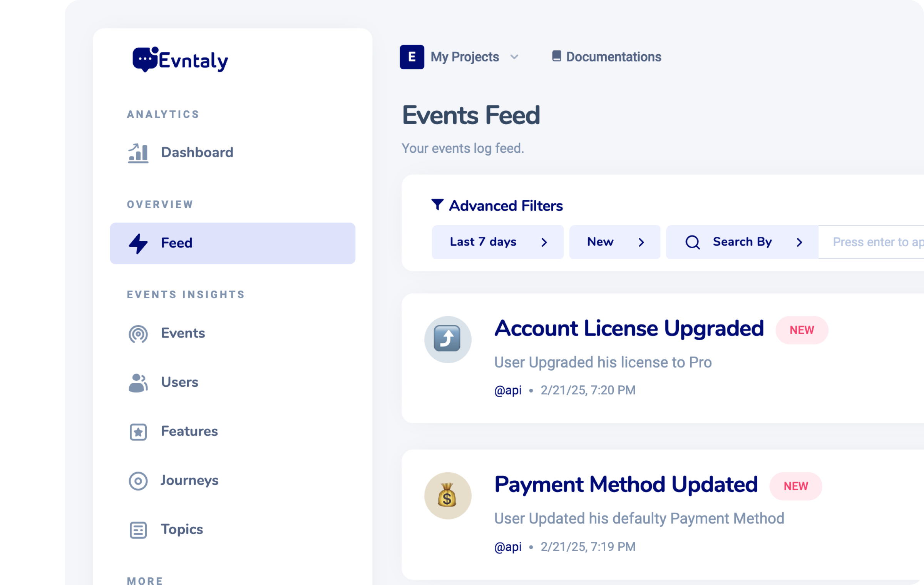Open the Payment Method Updated event title
This screenshot has height=585, width=924.
coord(626,485)
